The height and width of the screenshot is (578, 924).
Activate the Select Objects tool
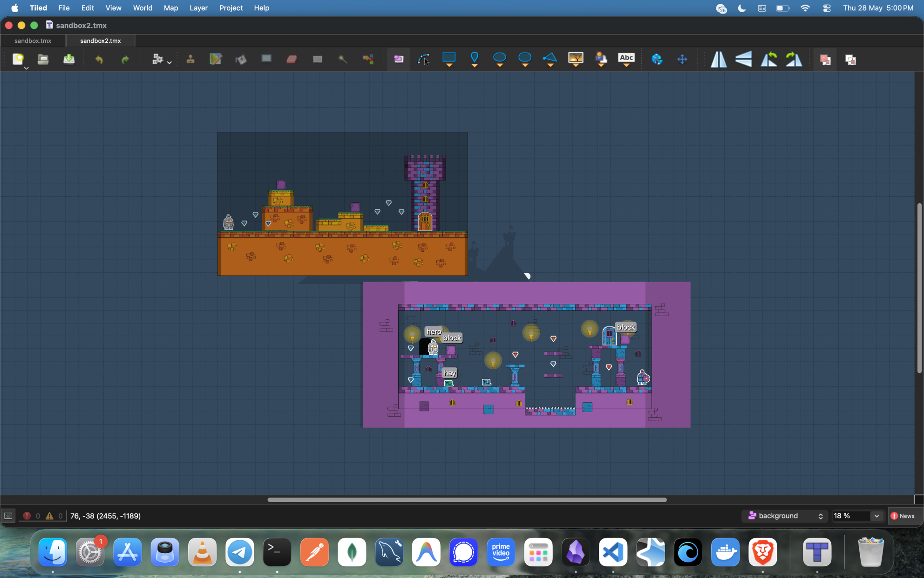[x=399, y=59]
